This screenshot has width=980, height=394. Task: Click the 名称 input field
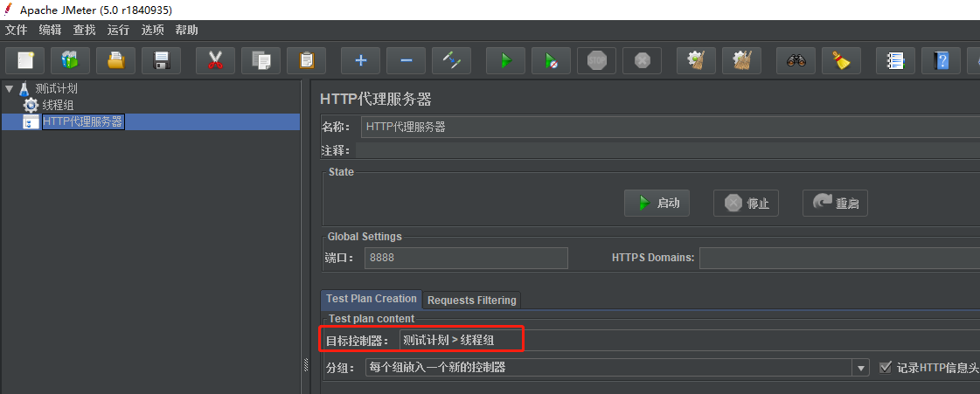(670, 127)
